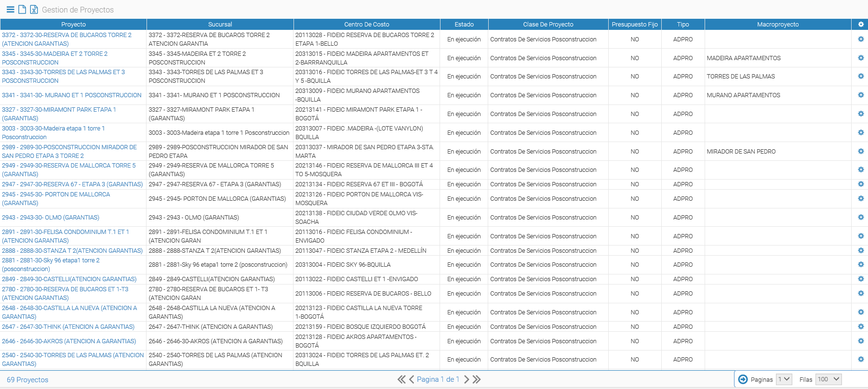This screenshot has width=868, height=389.
Task: Open gear options for project 2945 row
Action: [861, 198]
